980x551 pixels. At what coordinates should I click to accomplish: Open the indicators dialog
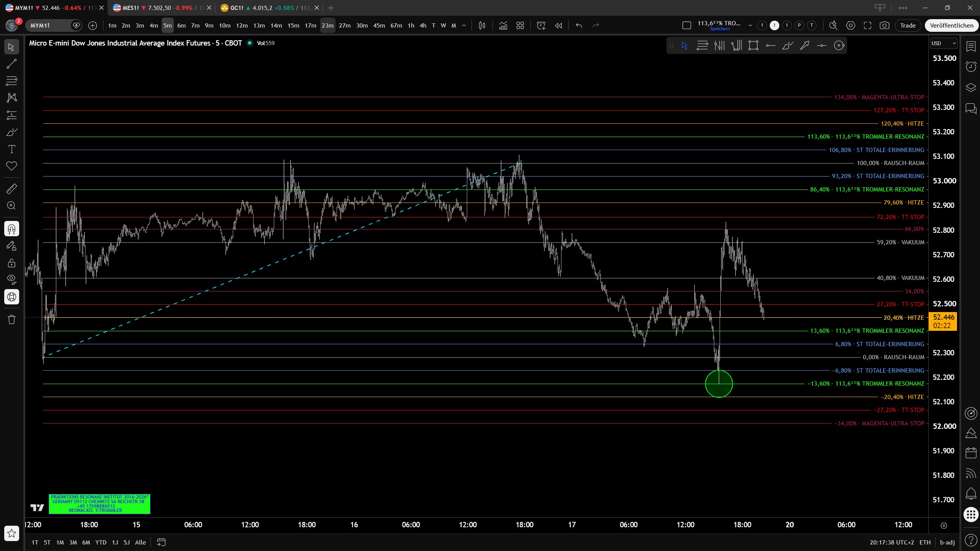click(503, 26)
